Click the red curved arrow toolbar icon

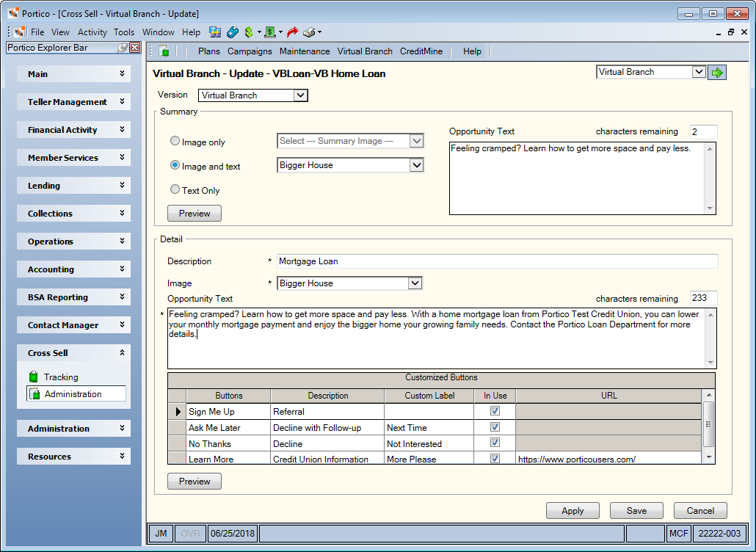292,32
